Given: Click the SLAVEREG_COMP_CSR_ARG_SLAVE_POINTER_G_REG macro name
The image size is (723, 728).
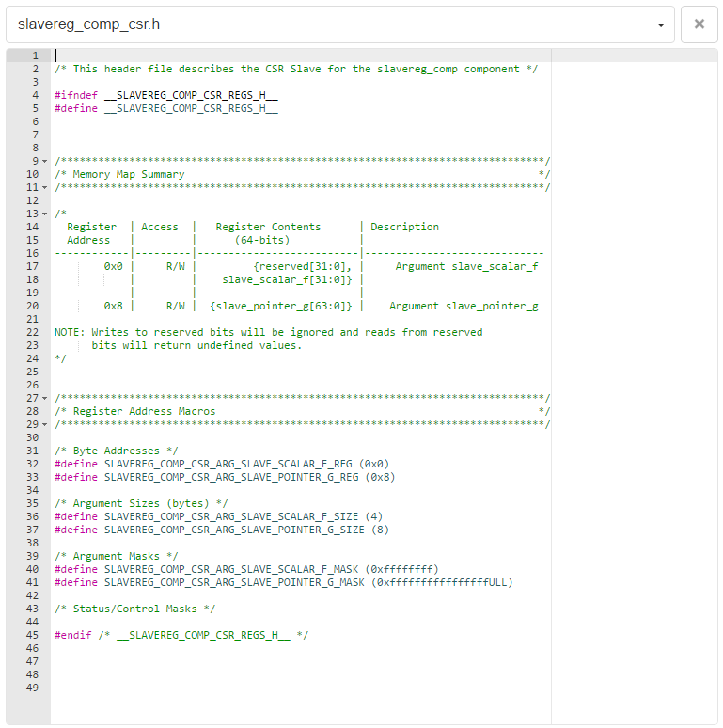Looking at the screenshot, I should pos(232,477).
